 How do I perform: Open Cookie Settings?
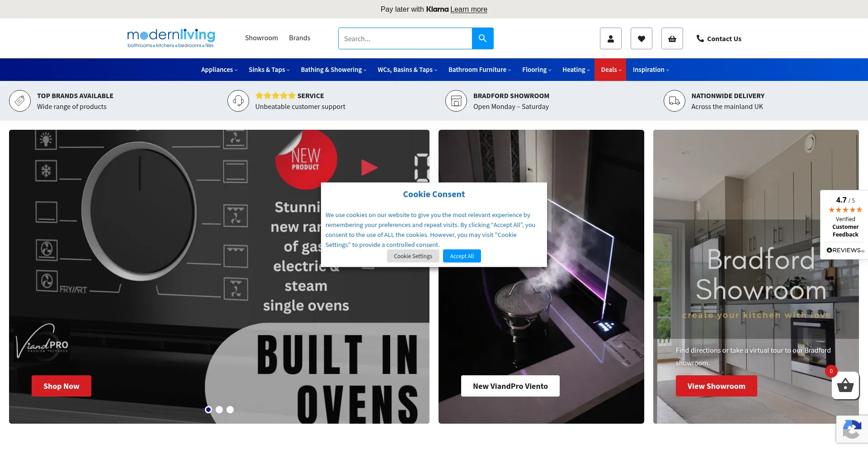pyautogui.click(x=413, y=256)
